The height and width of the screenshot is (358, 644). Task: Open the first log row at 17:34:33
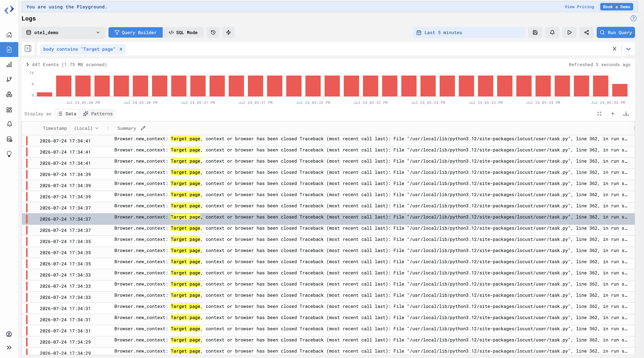[x=328, y=275]
